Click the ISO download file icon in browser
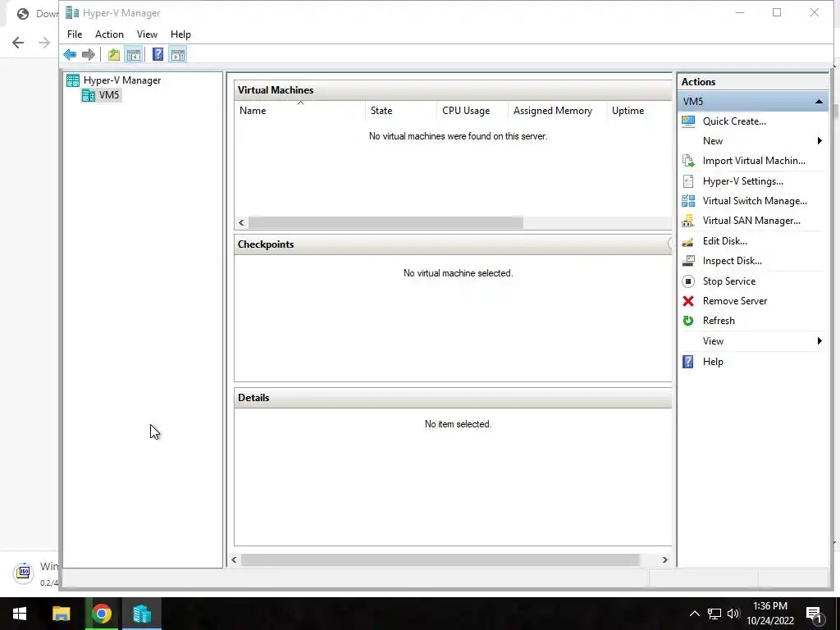This screenshot has height=630, width=840. point(23,573)
